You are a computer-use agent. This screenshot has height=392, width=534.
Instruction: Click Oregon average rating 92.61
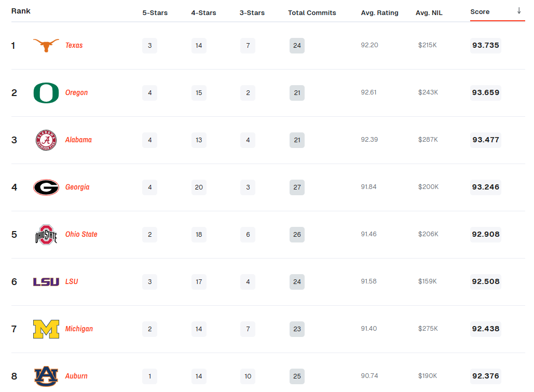[x=369, y=92]
